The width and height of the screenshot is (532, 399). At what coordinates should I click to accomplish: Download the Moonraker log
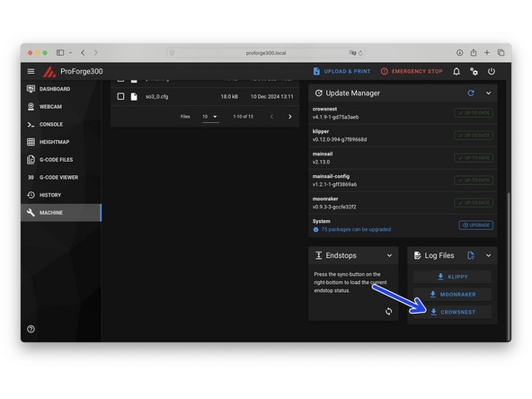tap(452, 295)
